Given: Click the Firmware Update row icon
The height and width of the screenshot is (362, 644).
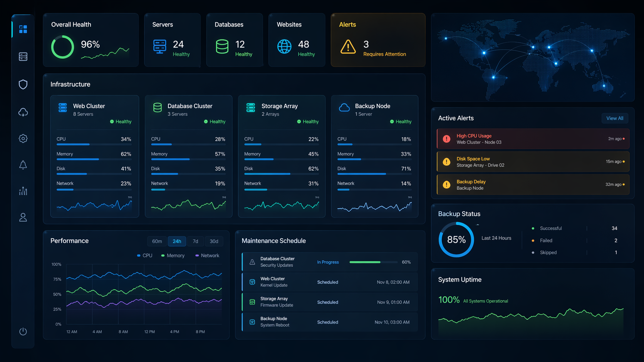Looking at the screenshot, I should point(252,302).
